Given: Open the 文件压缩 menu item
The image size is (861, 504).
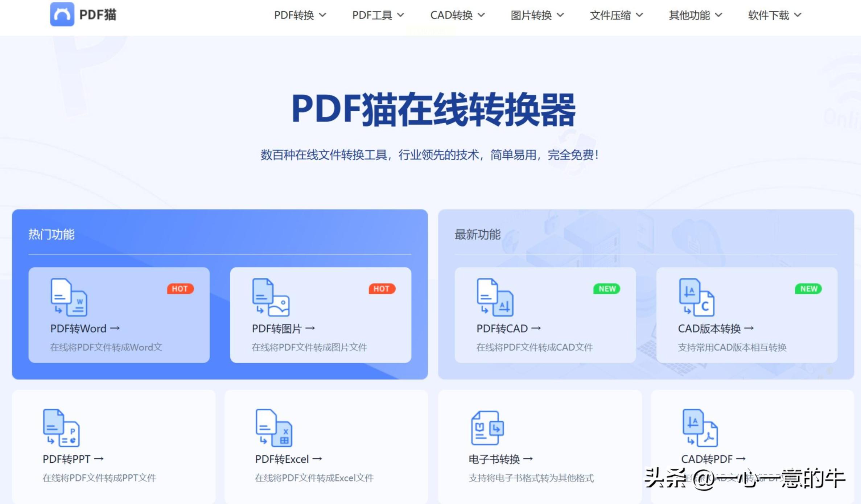Looking at the screenshot, I should [x=616, y=15].
